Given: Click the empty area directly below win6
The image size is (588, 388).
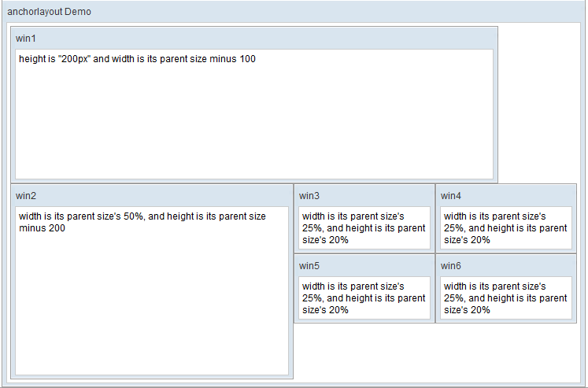Looking at the screenshot, I should tap(505, 350).
